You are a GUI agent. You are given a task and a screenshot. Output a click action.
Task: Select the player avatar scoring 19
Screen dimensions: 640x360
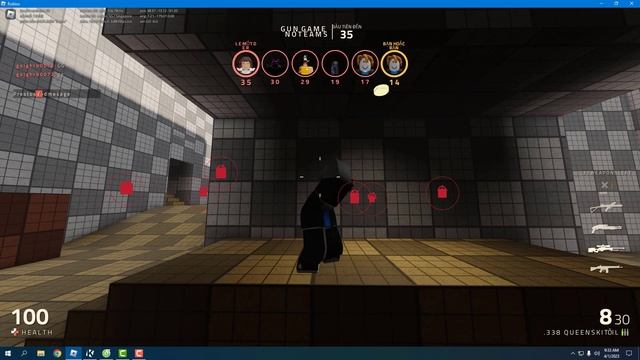335,63
